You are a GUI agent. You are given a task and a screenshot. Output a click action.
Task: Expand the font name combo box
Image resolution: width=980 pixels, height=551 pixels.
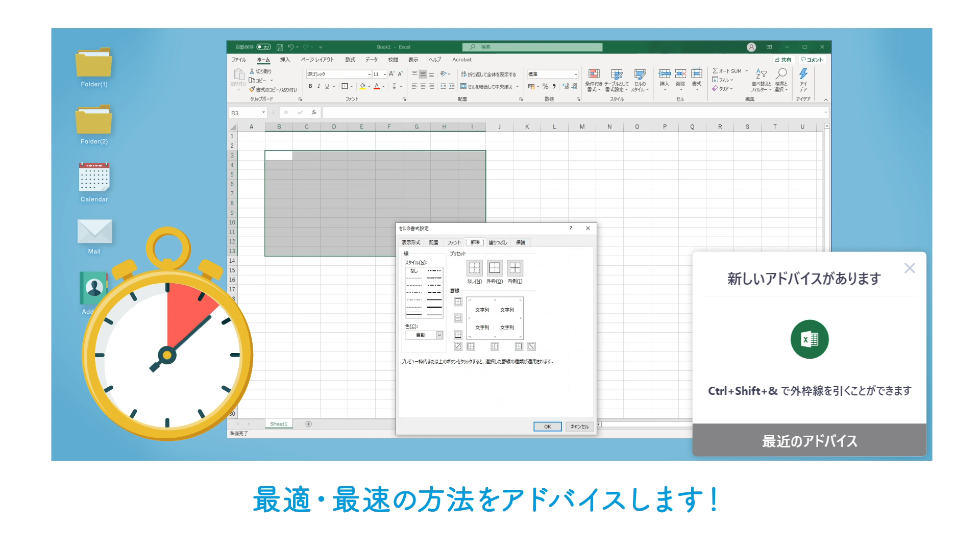(369, 74)
